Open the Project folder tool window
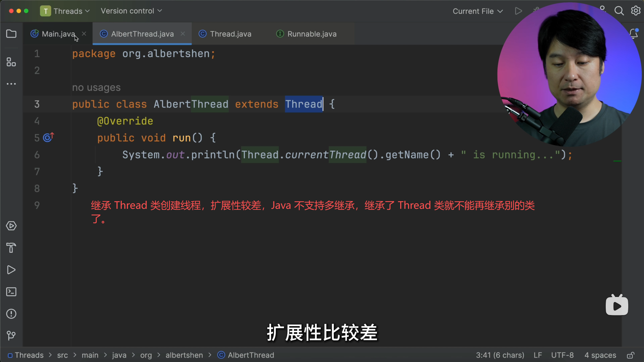The image size is (644, 362). pyautogui.click(x=11, y=34)
